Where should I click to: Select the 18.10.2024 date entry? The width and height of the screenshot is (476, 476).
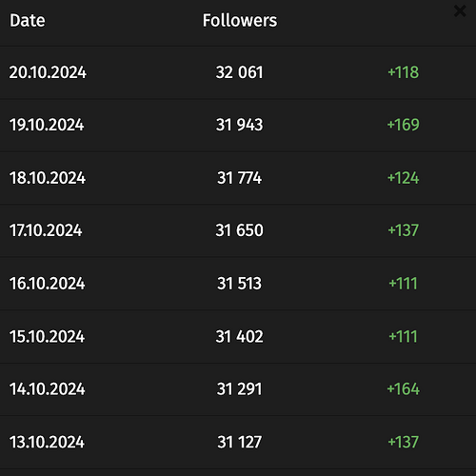tap(48, 178)
